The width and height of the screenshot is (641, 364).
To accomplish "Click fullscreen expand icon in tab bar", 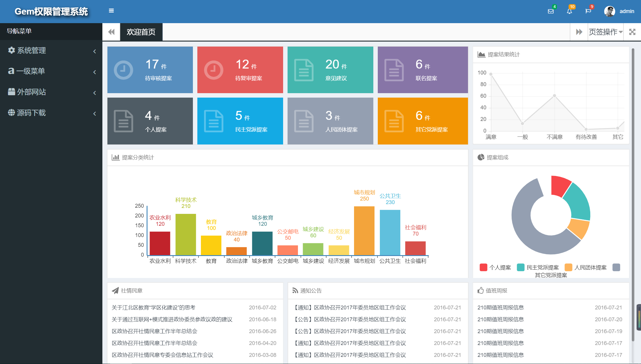I will point(632,32).
